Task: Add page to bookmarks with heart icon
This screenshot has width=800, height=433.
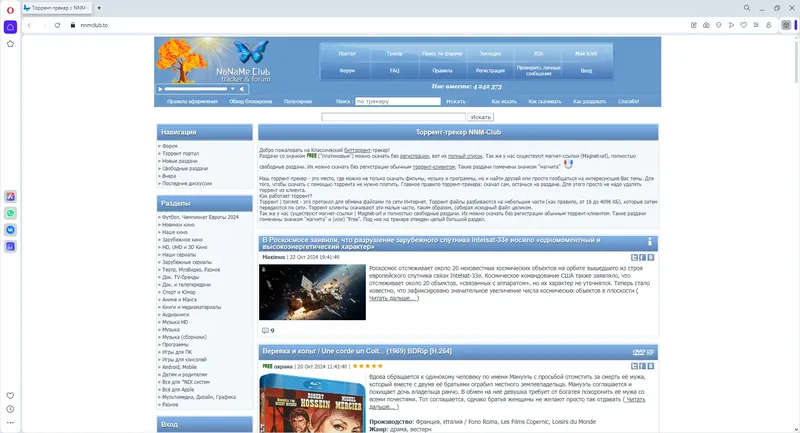Action: coord(743,25)
